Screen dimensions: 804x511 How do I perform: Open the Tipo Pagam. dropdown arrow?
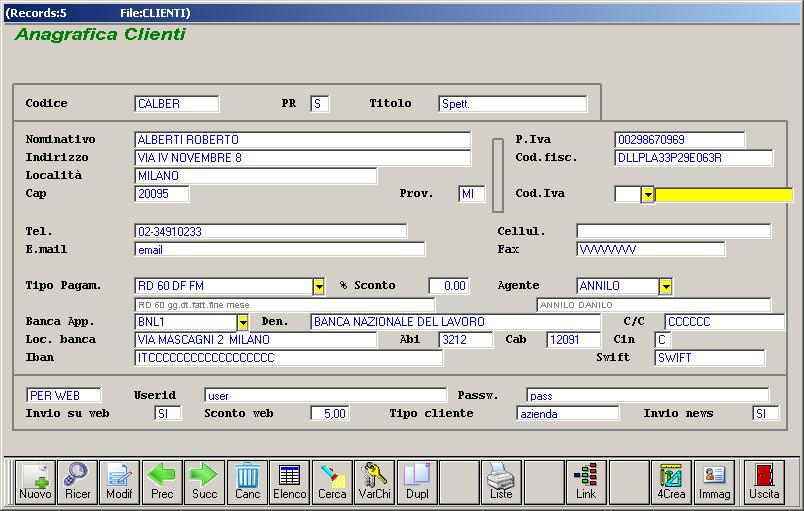(318, 286)
